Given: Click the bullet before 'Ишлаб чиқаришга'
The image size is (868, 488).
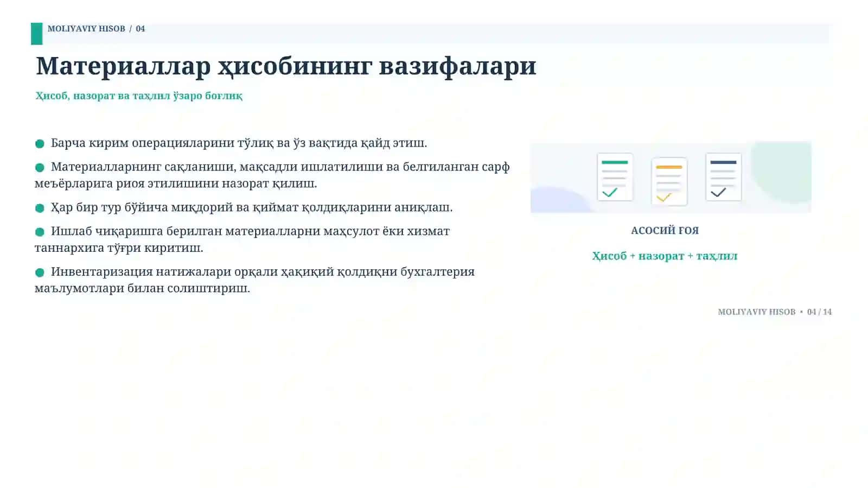Looking at the screenshot, I should coord(40,232).
